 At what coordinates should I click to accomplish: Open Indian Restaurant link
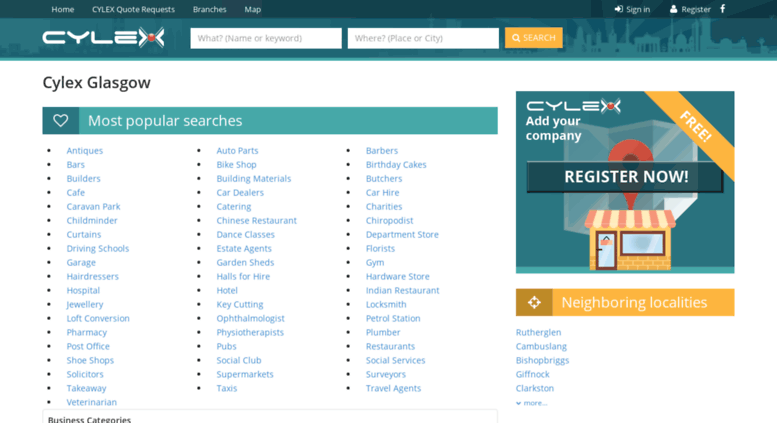(402, 290)
